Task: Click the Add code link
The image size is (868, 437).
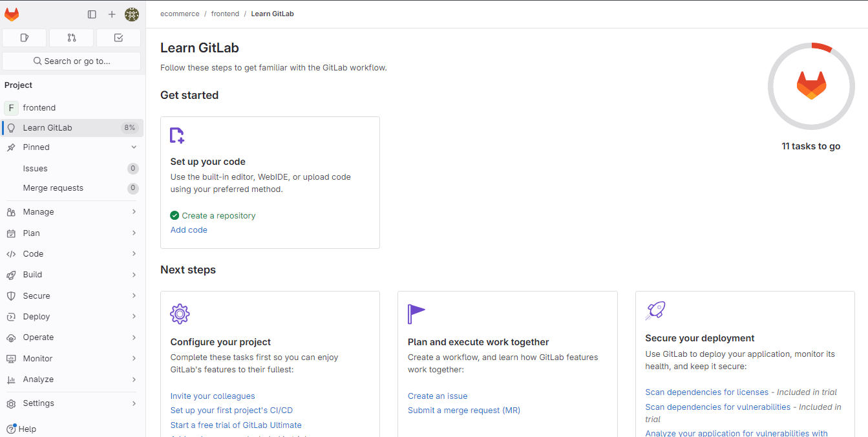Action: (x=189, y=230)
